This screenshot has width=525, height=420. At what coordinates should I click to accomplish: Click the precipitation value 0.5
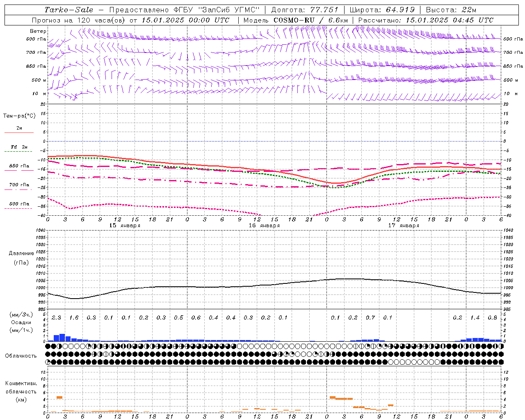point(178,317)
